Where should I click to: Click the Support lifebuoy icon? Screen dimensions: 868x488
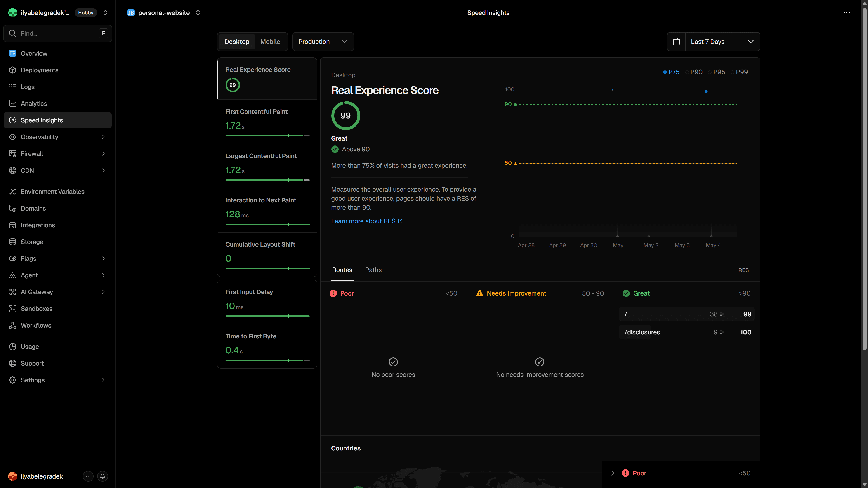(x=12, y=363)
